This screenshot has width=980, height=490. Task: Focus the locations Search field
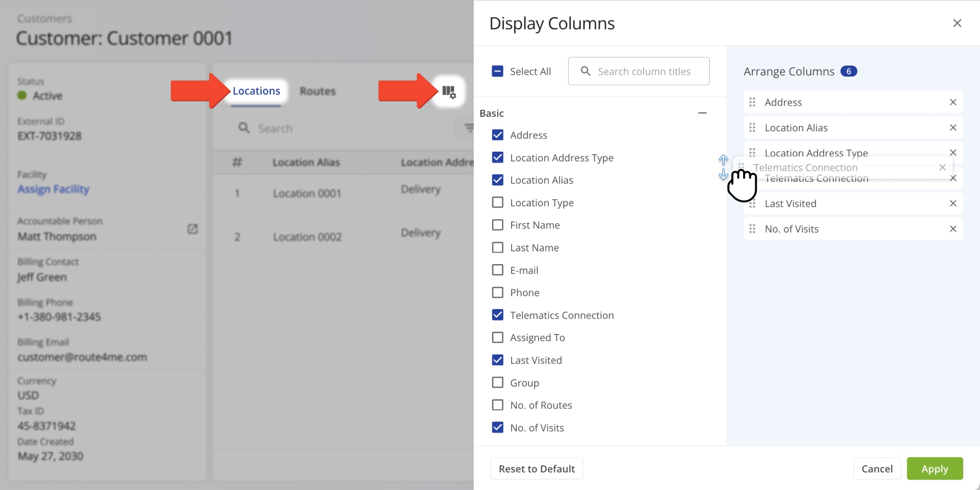click(x=340, y=128)
